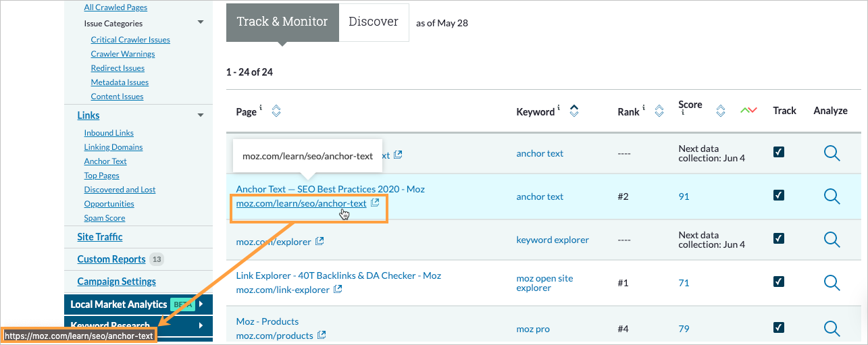Image resolution: width=868 pixels, height=345 pixels.
Task: Sort by Page column arrows
Action: pyautogui.click(x=276, y=111)
